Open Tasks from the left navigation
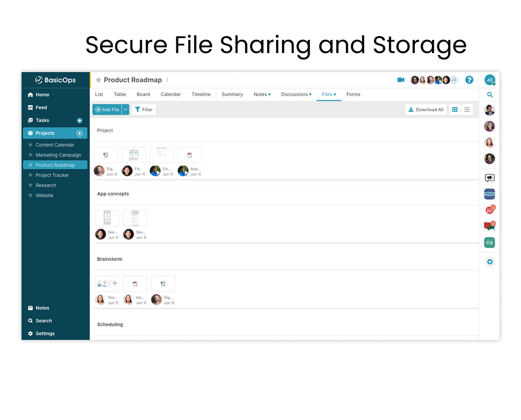The image size is (521, 420). pyautogui.click(x=43, y=120)
